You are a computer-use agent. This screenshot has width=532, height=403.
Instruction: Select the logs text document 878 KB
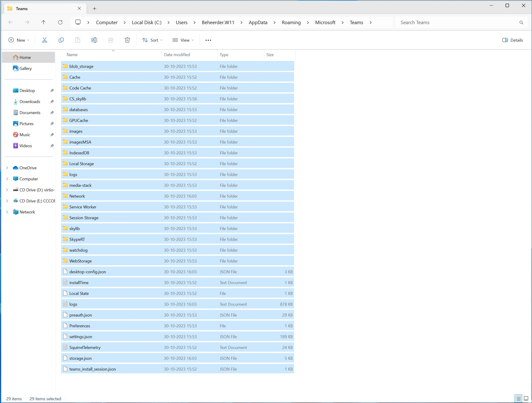point(177,304)
